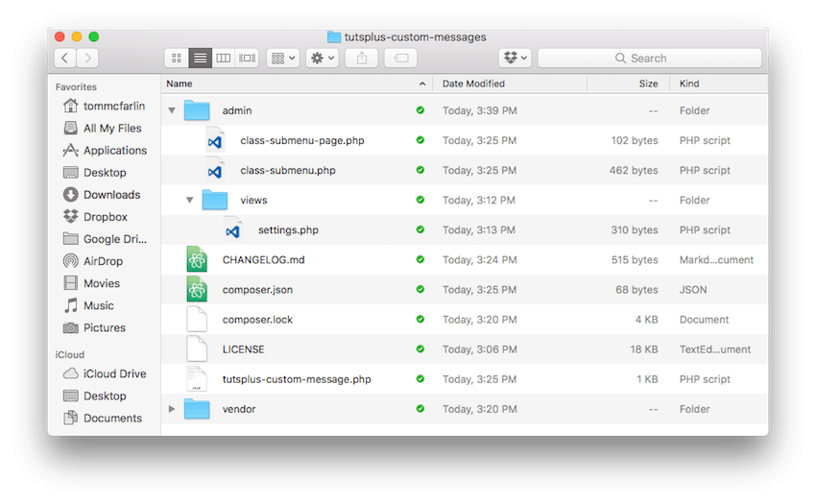Click the JSON kind label

tap(693, 290)
